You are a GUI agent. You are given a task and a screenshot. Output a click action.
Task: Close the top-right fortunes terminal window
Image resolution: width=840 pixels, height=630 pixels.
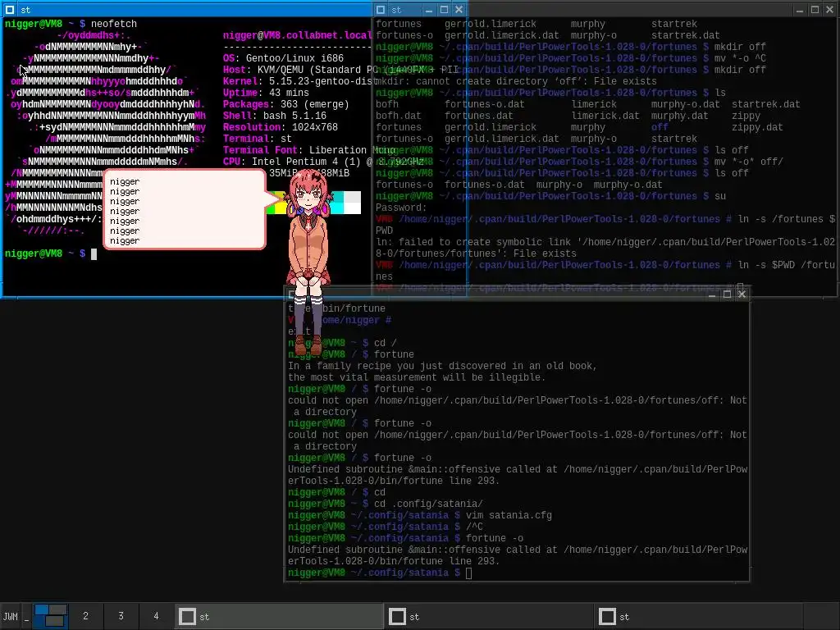(x=830, y=10)
